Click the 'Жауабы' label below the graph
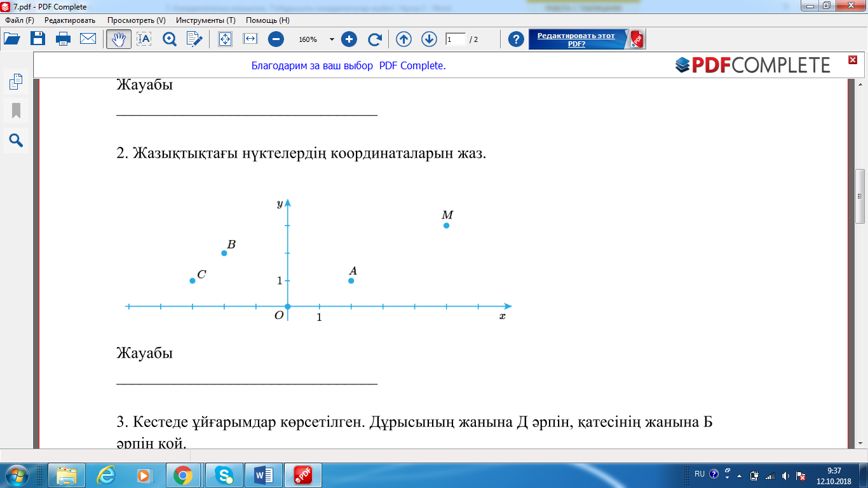Viewport: 868px width, 488px height. pyautogui.click(x=145, y=353)
